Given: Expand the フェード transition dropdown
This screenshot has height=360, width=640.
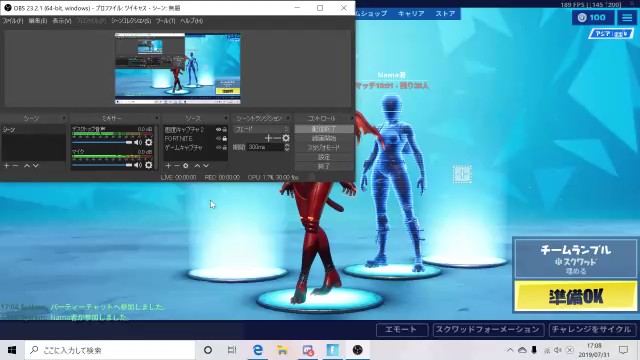Looking at the screenshot, I should tap(261, 129).
